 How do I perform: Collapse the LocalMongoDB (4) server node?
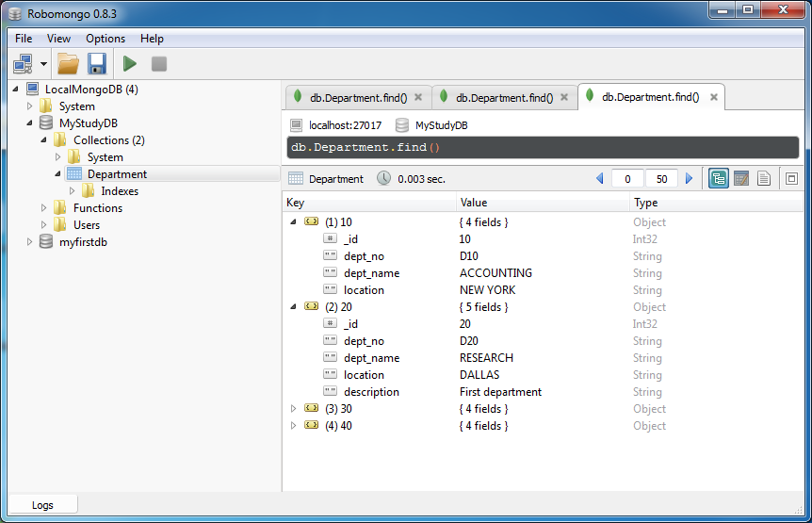(x=15, y=90)
